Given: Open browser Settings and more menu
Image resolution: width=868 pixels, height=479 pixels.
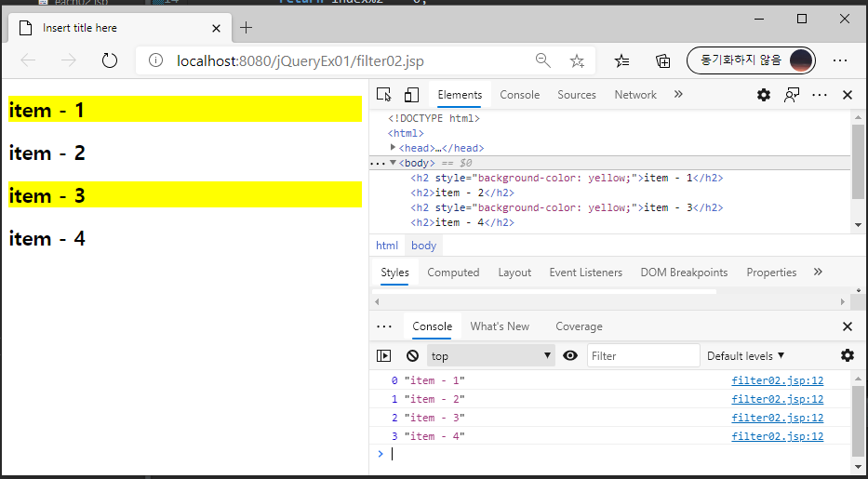Looking at the screenshot, I should tap(840, 60).
